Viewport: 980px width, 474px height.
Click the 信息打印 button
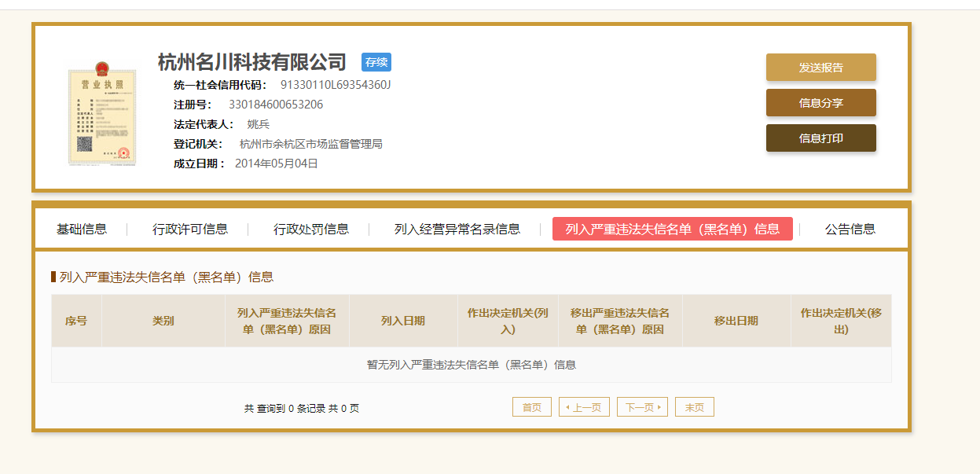click(x=820, y=138)
